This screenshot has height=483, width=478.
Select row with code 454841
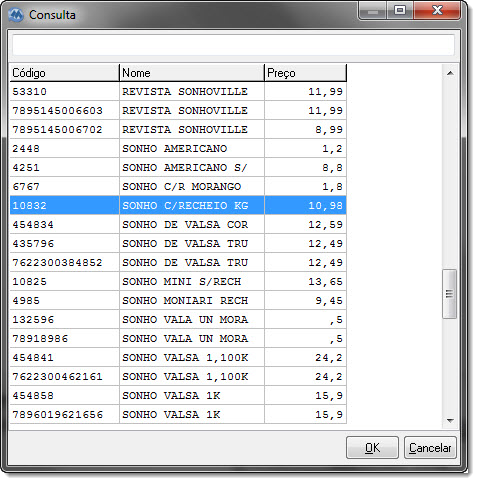coord(178,357)
